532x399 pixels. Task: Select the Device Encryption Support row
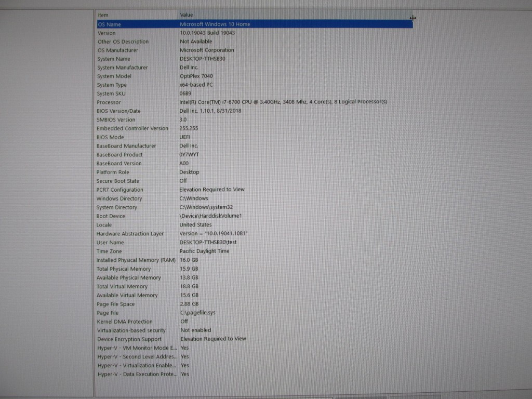click(x=255, y=339)
